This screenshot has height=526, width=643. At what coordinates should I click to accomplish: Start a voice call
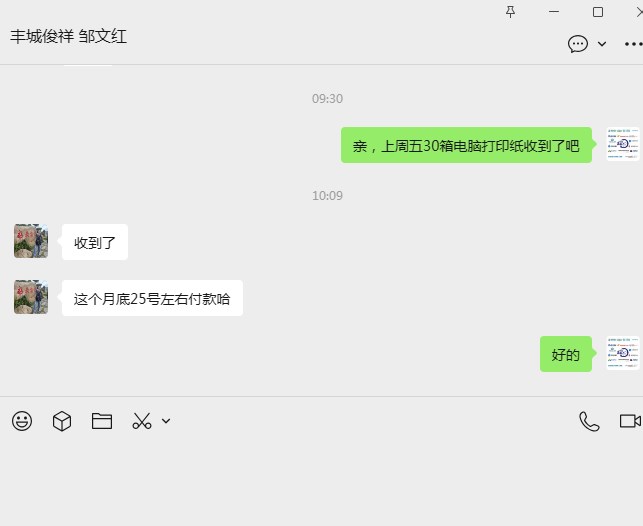(x=589, y=421)
